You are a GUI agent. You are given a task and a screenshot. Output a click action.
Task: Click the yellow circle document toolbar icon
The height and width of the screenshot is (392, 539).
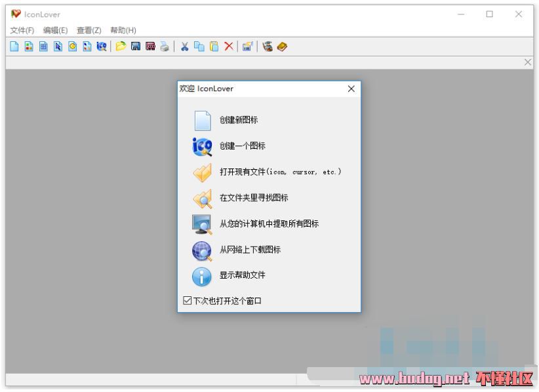tap(73, 46)
